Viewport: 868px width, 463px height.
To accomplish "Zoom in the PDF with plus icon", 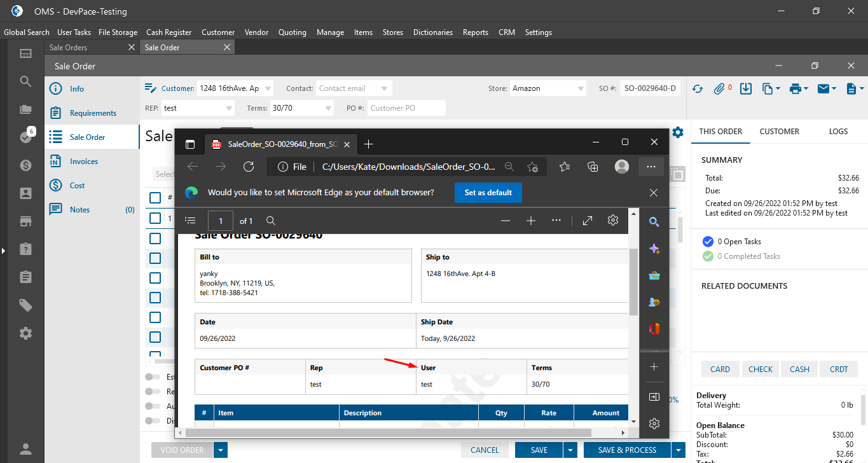I will click(x=531, y=221).
